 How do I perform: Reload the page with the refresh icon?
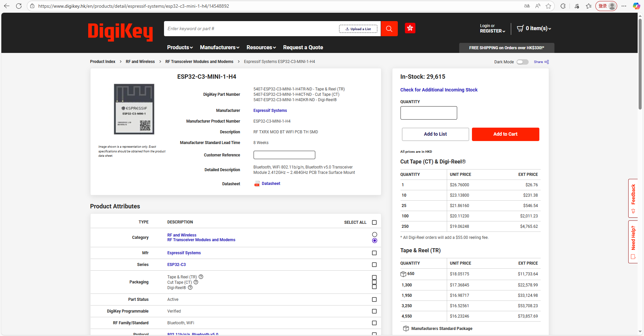coord(19,6)
